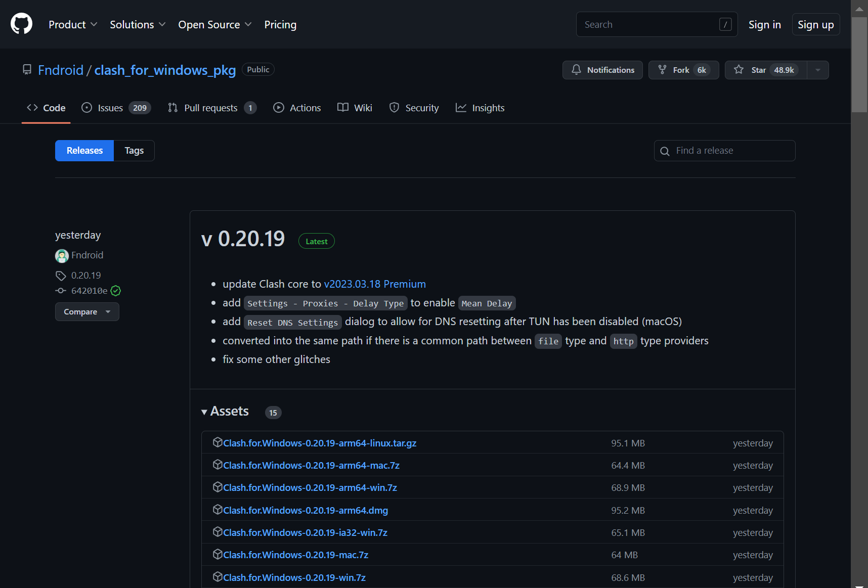Star the clash_for_windows_pkg repository
Image resolution: width=868 pixels, height=588 pixels.
(766, 70)
